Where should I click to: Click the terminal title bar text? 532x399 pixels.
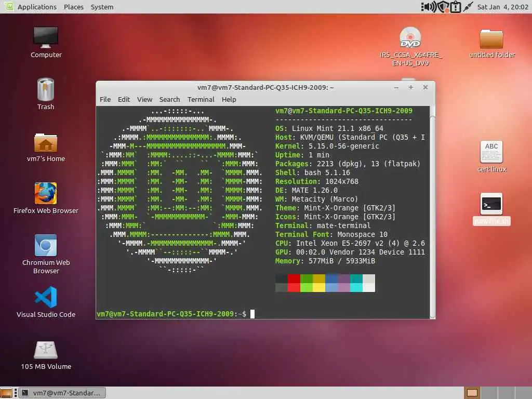pyautogui.click(x=265, y=87)
